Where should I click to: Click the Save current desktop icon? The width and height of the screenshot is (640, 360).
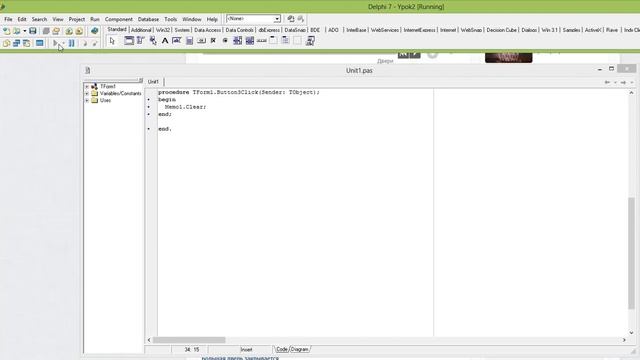click(x=291, y=19)
